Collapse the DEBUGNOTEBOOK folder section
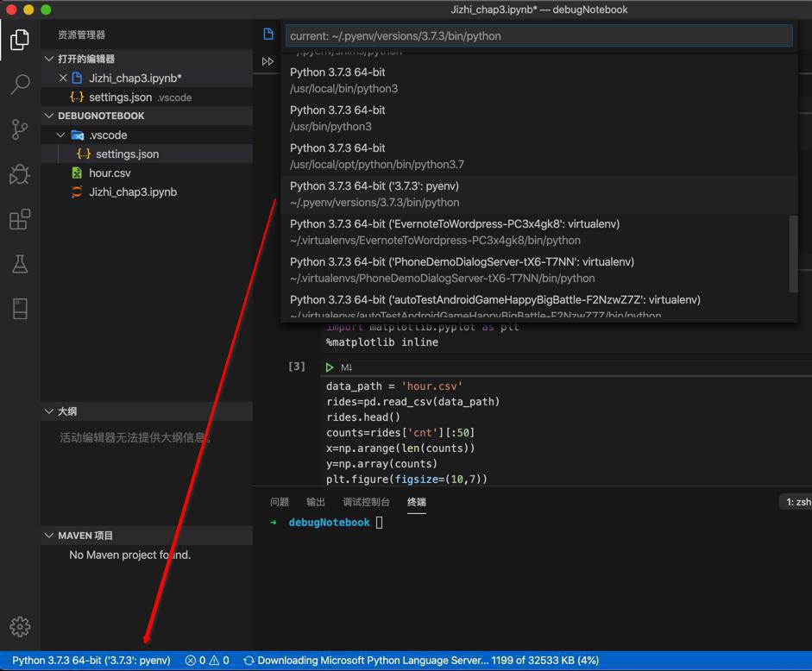 tap(49, 116)
